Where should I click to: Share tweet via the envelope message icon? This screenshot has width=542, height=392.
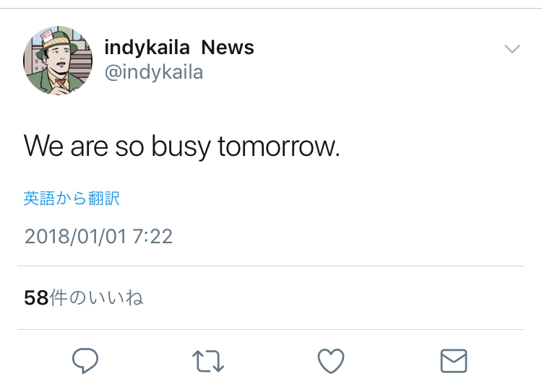coord(454,360)
